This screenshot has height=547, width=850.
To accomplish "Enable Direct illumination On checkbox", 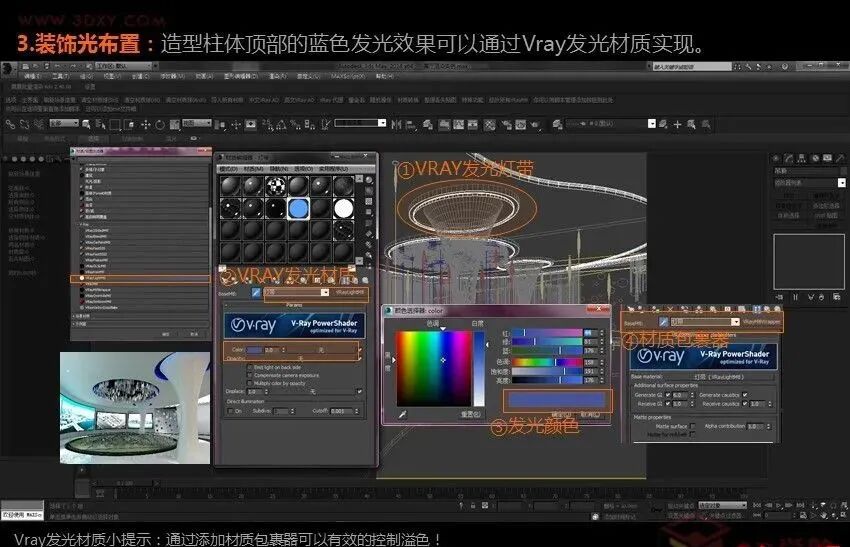I will pos(230,411).
